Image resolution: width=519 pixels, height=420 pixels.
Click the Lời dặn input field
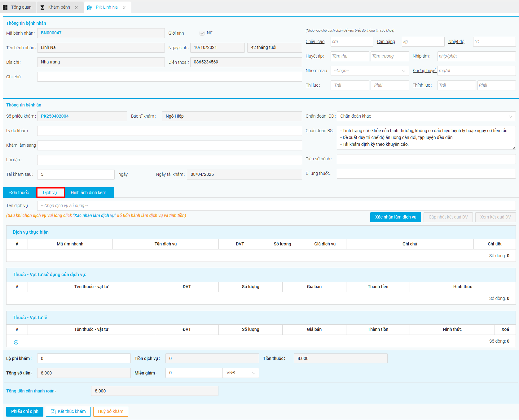point(169,160)
